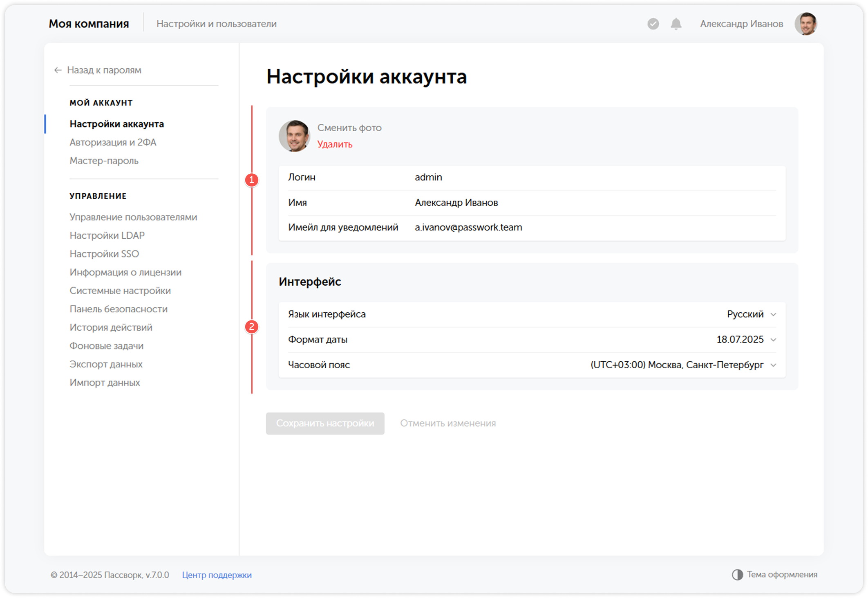This screenshot has height=598, width=868.
Task: Open История действий
Action: [x=111, y=327]
